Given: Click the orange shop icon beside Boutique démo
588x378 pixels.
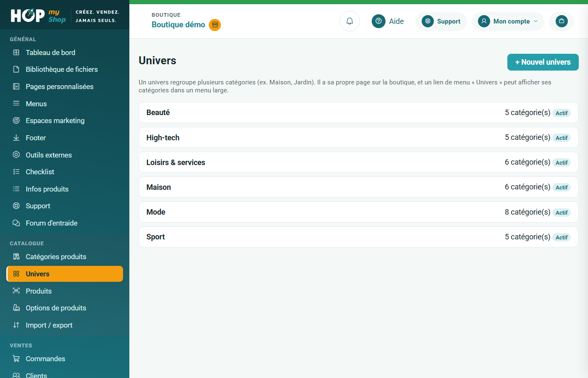Looking at the screenshot, I should [x=215, y=25].
